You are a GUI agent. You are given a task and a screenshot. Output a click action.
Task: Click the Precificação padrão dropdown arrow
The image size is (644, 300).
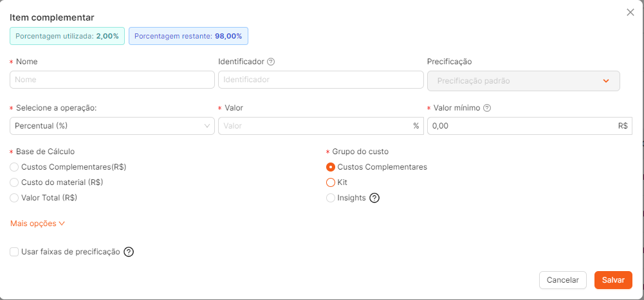tap(606, 81)
